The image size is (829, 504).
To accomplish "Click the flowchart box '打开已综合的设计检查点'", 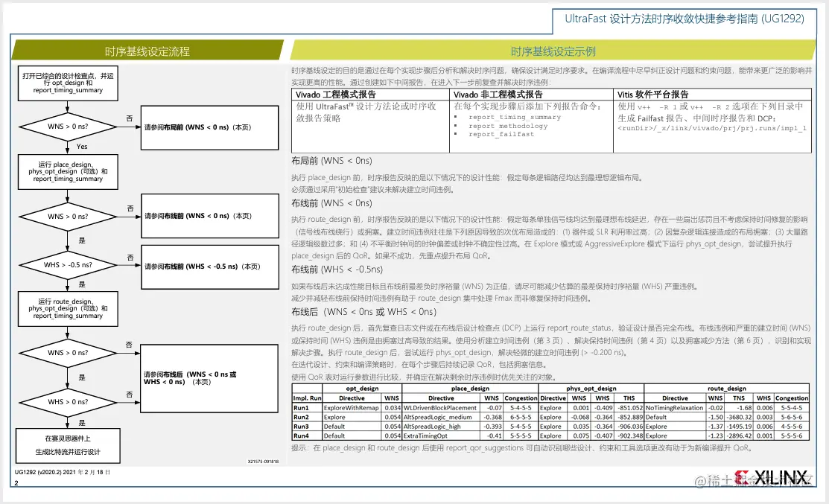I will [68, 83].
